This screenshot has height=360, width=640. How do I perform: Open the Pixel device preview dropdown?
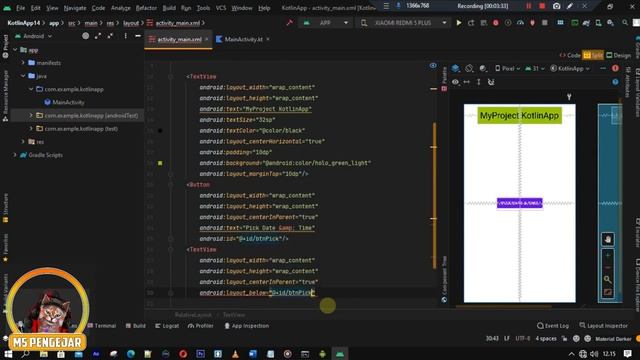[x=507, y=68]
